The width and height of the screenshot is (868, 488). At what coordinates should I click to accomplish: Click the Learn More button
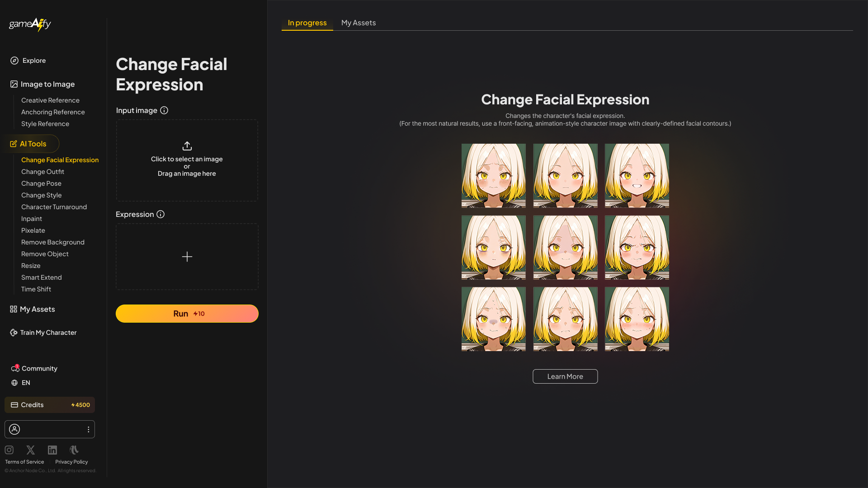point(565,376)
